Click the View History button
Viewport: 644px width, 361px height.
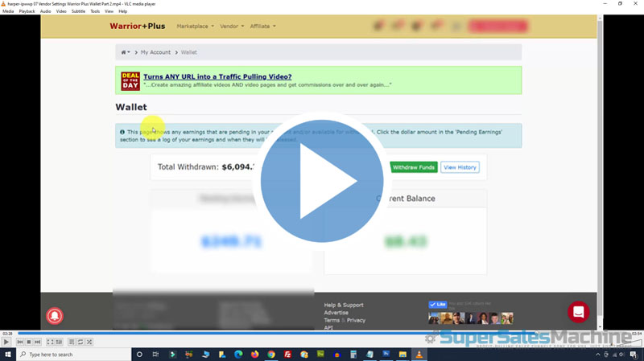[460, 167]
